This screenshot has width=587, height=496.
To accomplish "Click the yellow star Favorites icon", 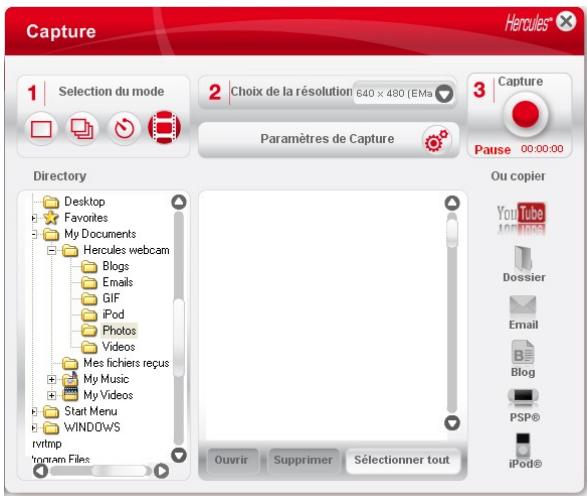I will coord(51,218).
